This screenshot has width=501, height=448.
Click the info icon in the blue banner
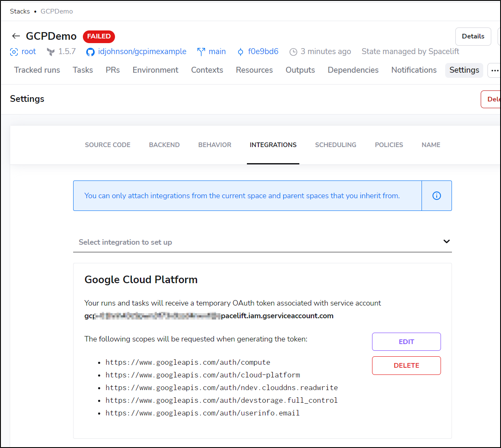pyautogui.click(x=436, y=196)
